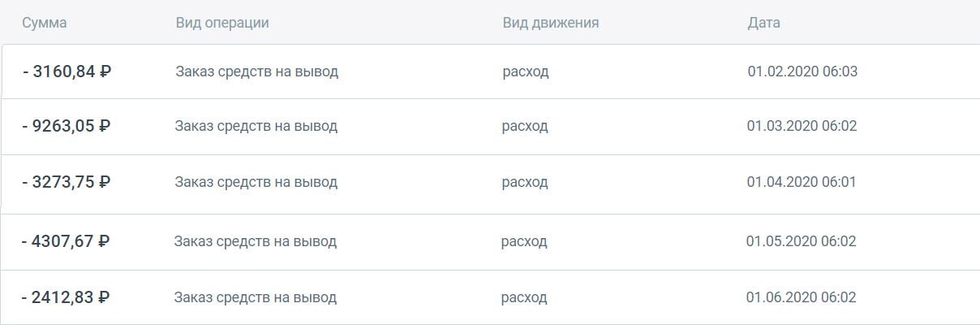980x325 pixels.
Task: Select the -3160,84 ₽ amount
Action: (x=67, y=71)
